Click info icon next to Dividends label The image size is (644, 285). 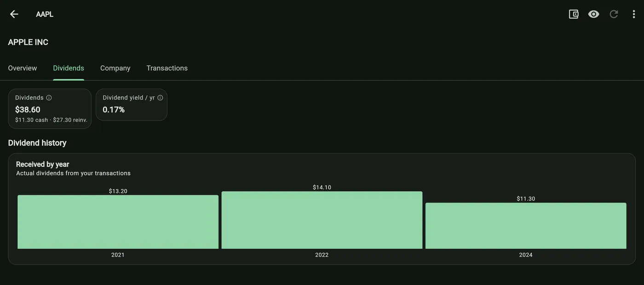click(49, 98)
